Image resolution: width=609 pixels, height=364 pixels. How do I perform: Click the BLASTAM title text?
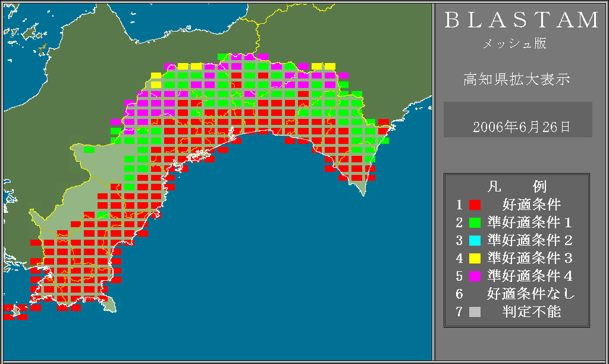tap(522, 20)
